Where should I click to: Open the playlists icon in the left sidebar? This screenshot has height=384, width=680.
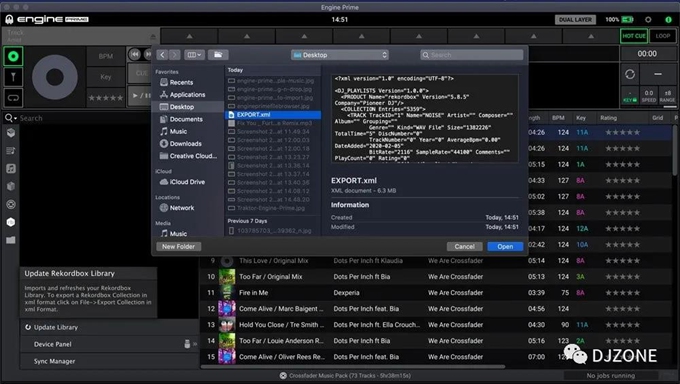point(11,151)
